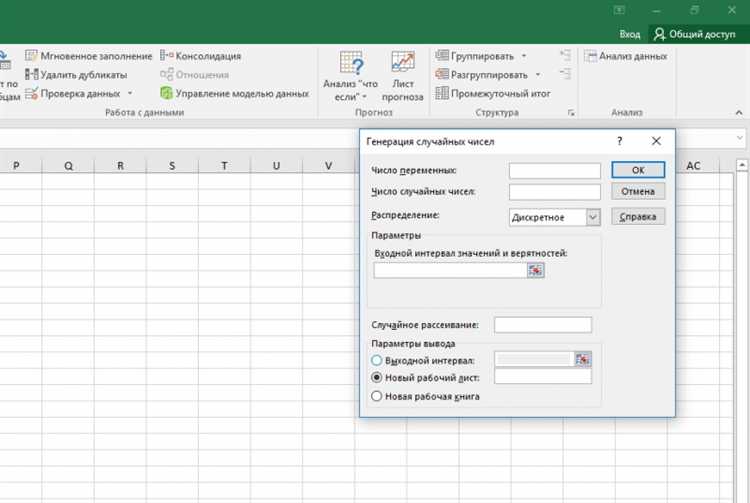Click Промежуточный итог subtotal tool

[493, 93]
